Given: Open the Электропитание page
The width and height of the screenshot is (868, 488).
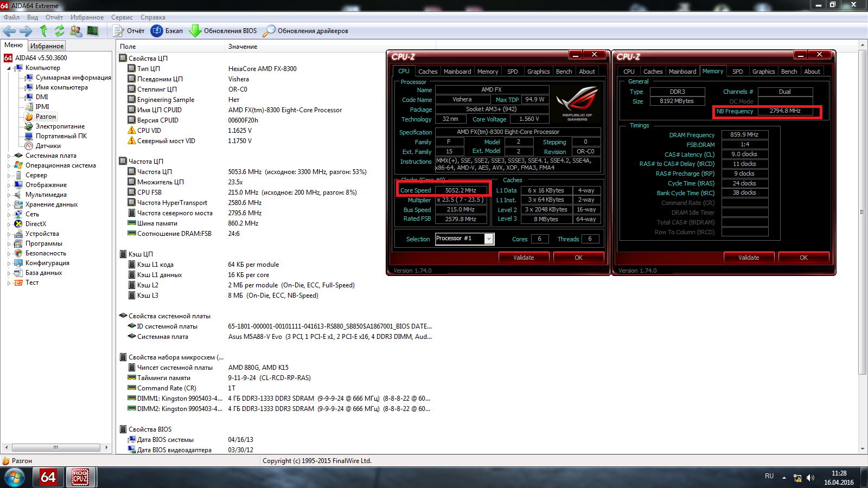Looking at the screenshot, I should 60,126.
